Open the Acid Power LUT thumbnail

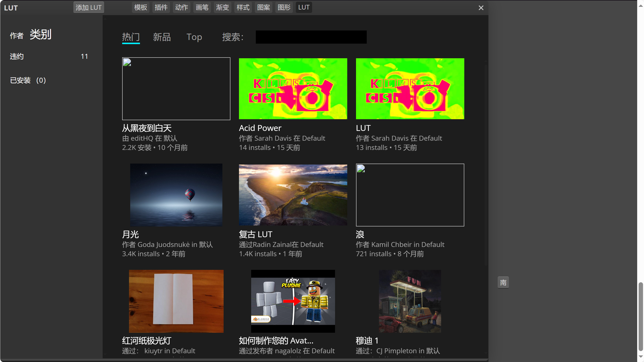point(293,88)
